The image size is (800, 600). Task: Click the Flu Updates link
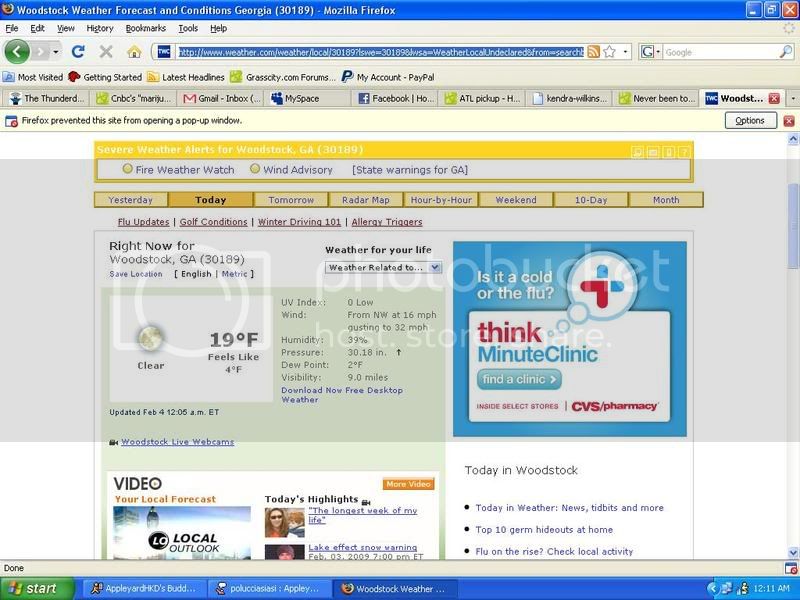pos(143,222)
